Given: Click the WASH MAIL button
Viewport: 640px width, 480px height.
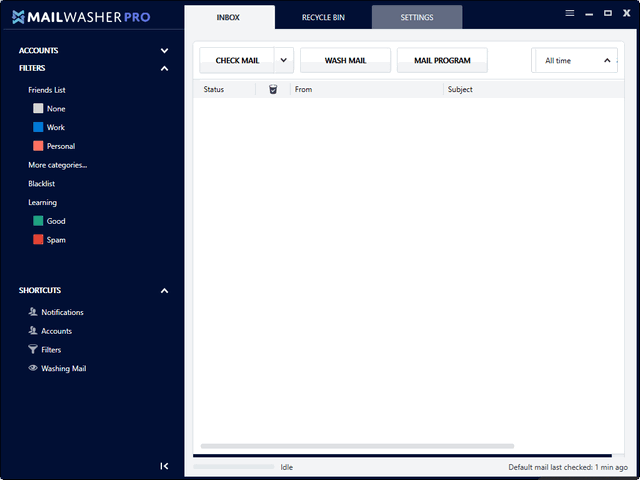Looking at the screenshot, I should [x=345, y=60].
